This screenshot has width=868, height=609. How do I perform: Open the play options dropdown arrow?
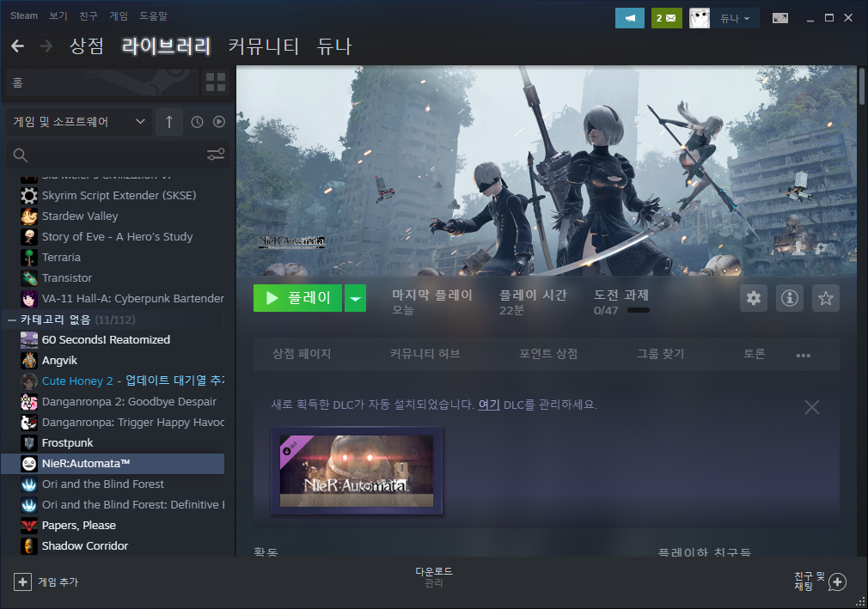pyautogui.click(x=356, y=298)
